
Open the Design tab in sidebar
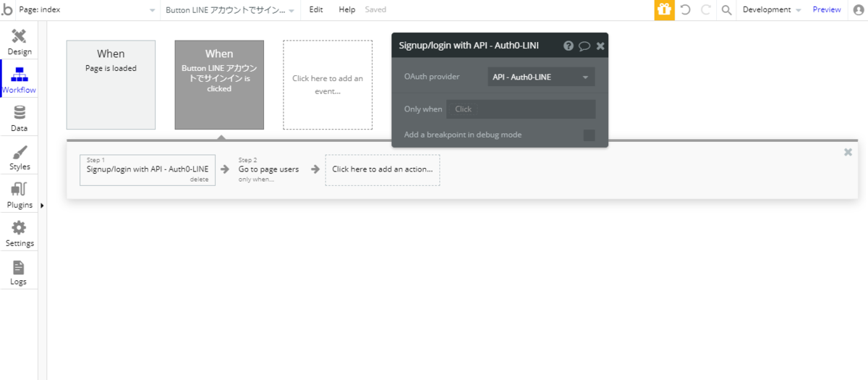20,43
